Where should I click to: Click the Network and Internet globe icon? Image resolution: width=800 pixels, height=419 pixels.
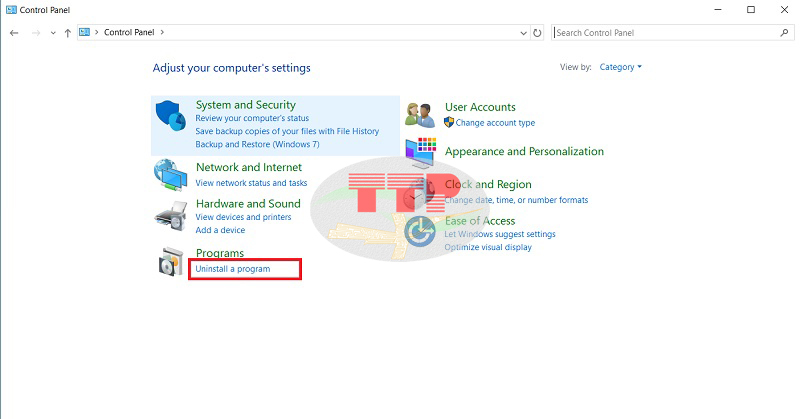pyautogui.click(x=170, y=176)
